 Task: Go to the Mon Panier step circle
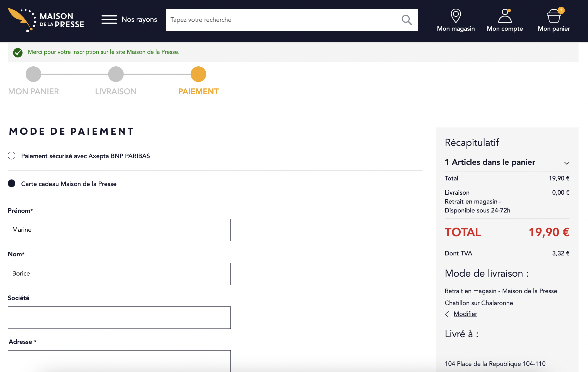[33, 74]
